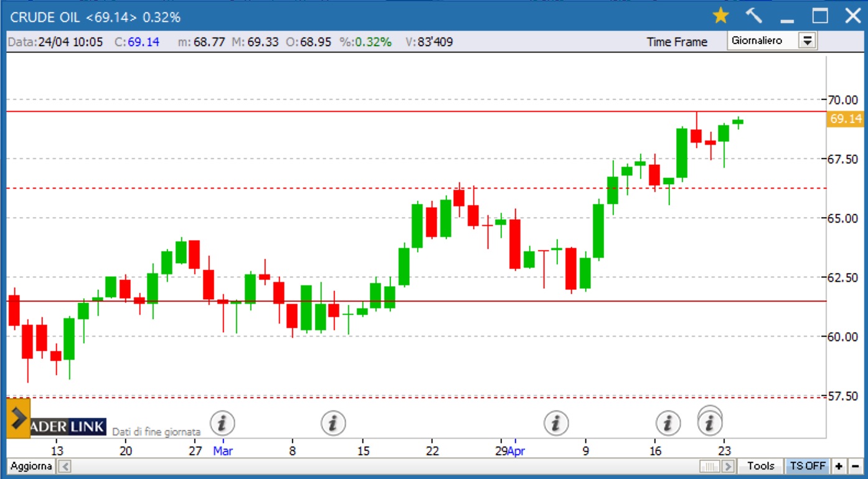Image resolution: width=868 pixels, height=479 pixels.
Task: Open the Time Frame Giornaliero dropdown
Action: coord(772,41)
